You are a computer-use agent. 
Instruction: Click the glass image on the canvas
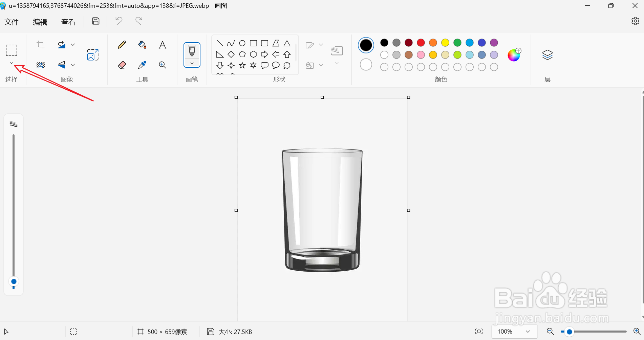click(x=322, y=210)
